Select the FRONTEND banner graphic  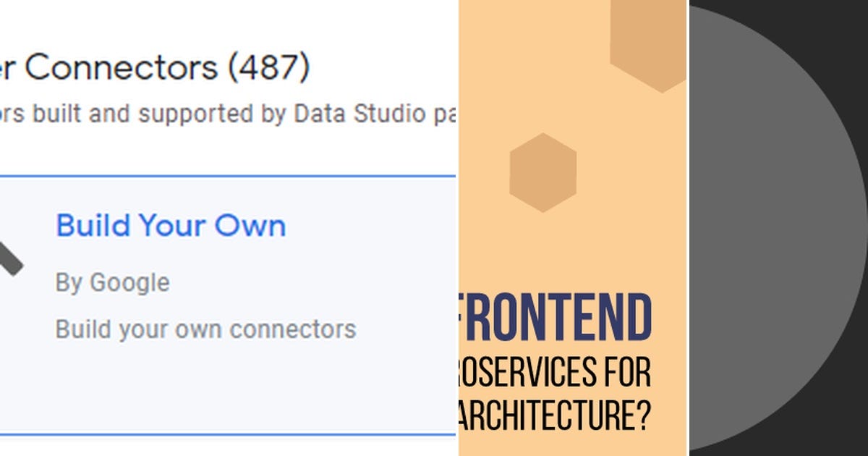pos(557,315)
